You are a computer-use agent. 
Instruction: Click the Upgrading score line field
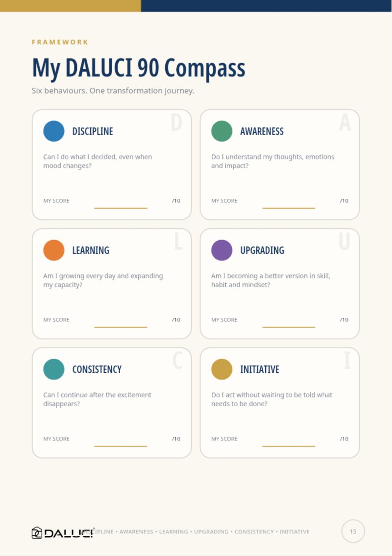[x=289, y=327]
